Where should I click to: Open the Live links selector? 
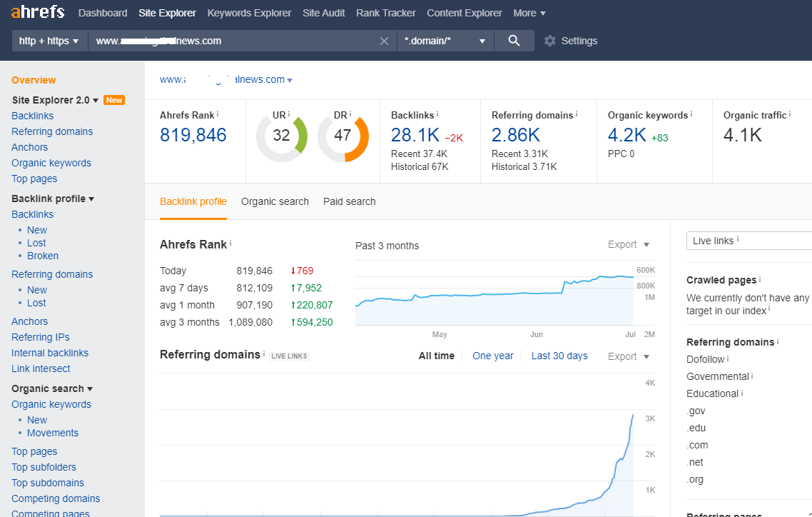click(x=748, y=241)
